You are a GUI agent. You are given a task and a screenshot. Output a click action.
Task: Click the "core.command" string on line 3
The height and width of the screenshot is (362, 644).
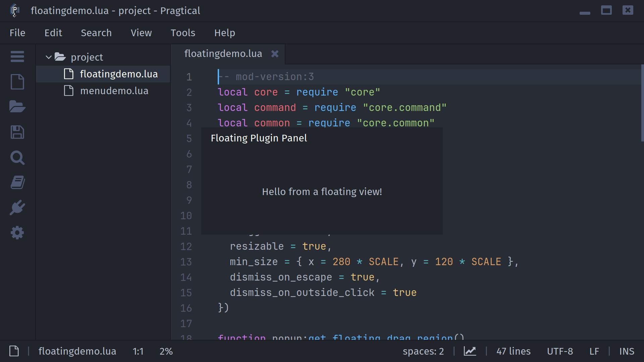405,108
